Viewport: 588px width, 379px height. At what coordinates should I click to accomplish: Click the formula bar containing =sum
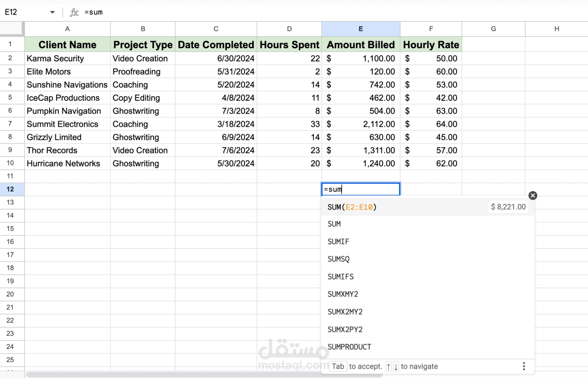click(335, 12)
